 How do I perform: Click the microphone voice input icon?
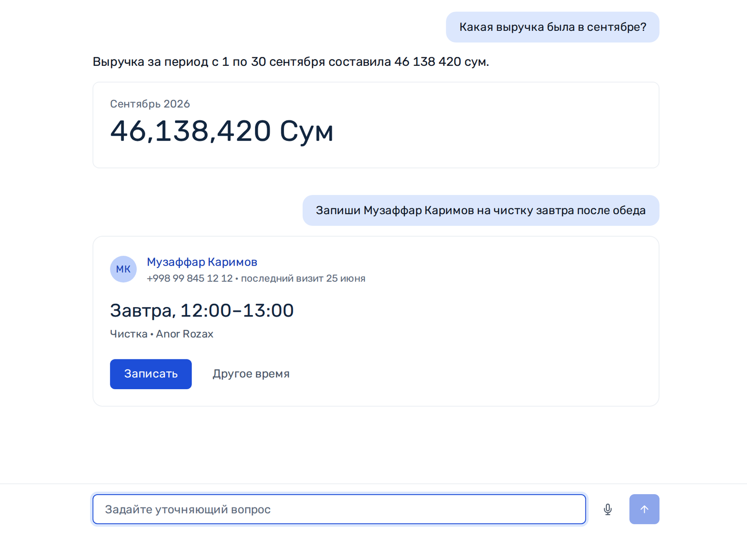coord(607,509)
